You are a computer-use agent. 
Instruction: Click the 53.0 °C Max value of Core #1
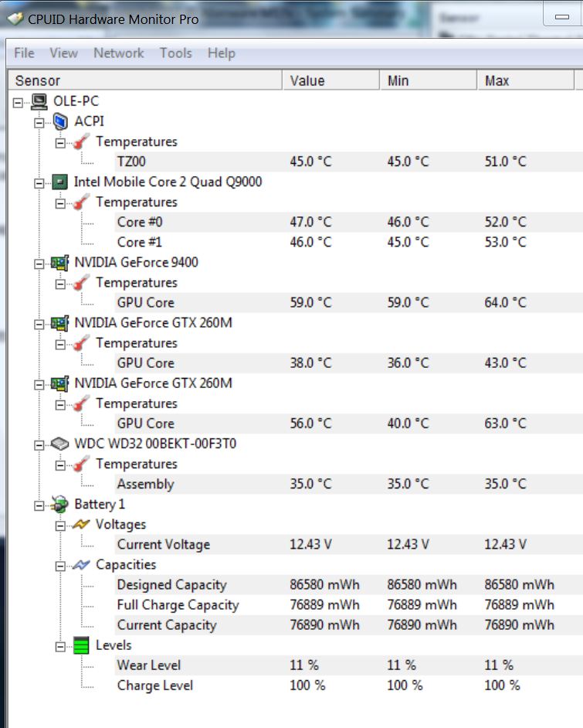pyautogui.click(x=506, y=243)
